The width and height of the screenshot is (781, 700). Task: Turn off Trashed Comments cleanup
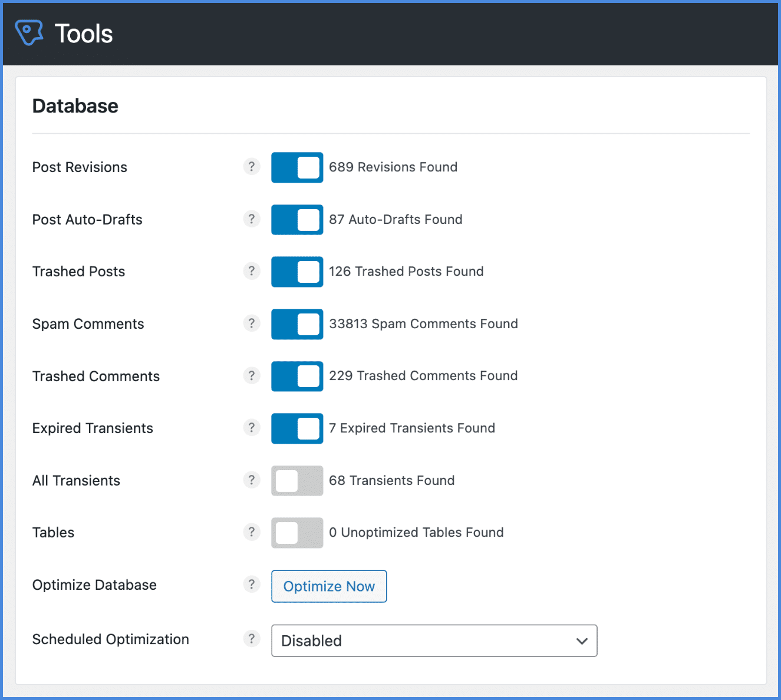pyautogui.click(x=296, y=376)
